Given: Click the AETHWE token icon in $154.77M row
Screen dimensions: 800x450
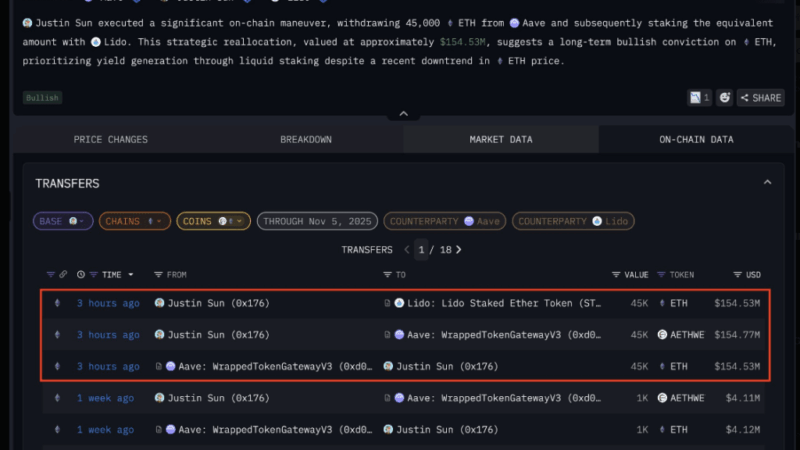Looking at the screenshot, I should pos(662,335).
